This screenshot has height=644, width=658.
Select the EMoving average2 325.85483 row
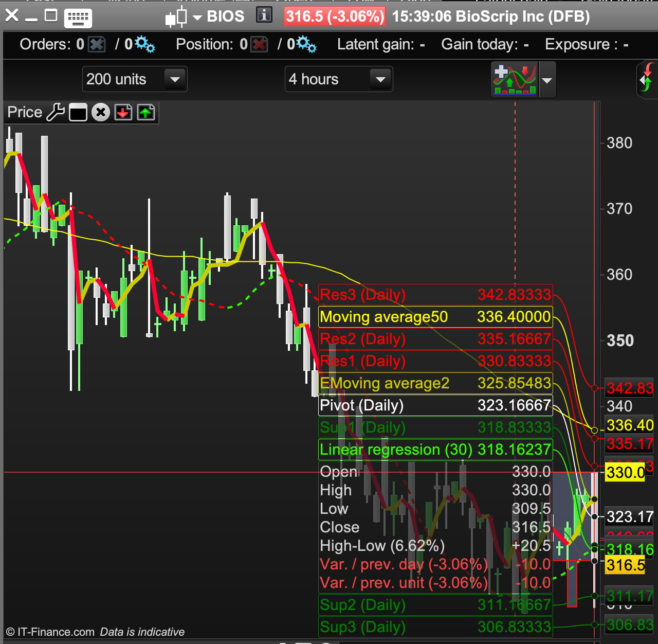(x=435, y=383)
